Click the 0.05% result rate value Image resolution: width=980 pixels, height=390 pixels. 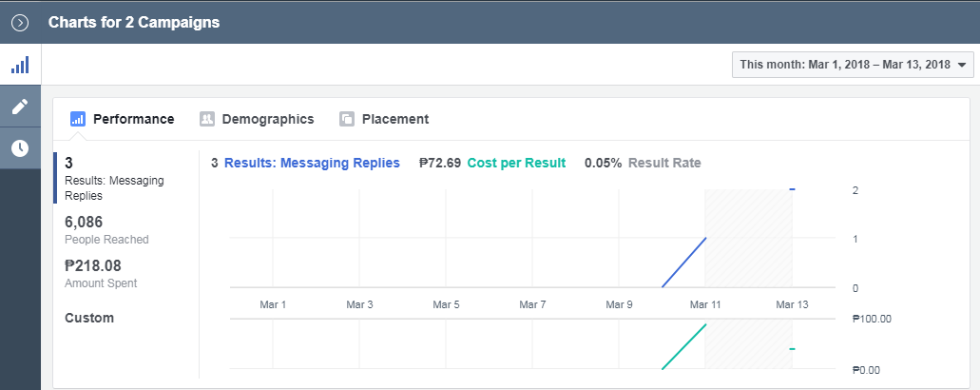[604, 163]
